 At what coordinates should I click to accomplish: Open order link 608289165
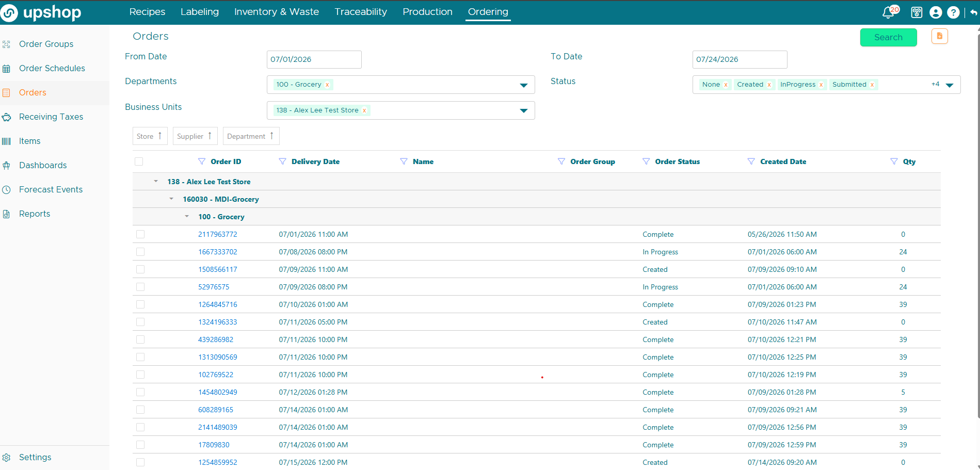[x=216, y=410]
